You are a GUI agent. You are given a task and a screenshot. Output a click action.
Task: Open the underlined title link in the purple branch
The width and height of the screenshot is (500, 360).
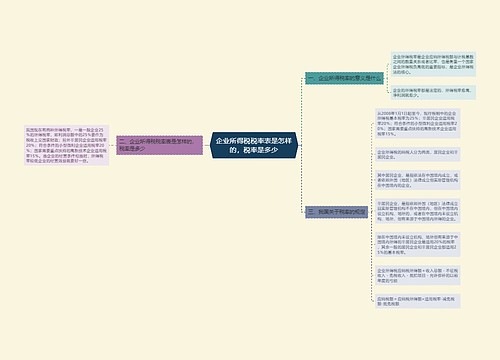point(157,145)
